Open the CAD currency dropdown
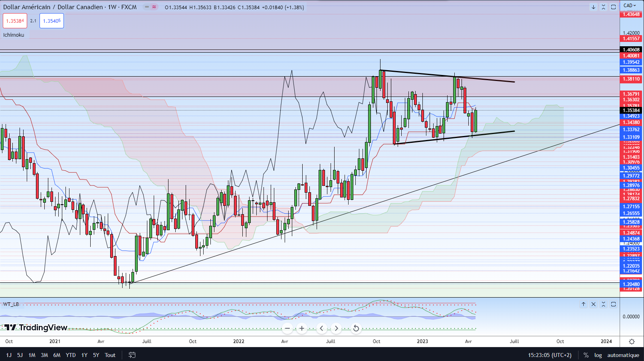Viewport: 644px width, 361px height. coord(630,6)
